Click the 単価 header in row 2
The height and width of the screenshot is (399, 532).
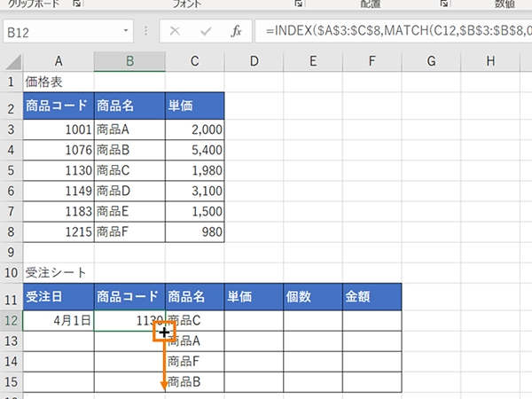195,106
